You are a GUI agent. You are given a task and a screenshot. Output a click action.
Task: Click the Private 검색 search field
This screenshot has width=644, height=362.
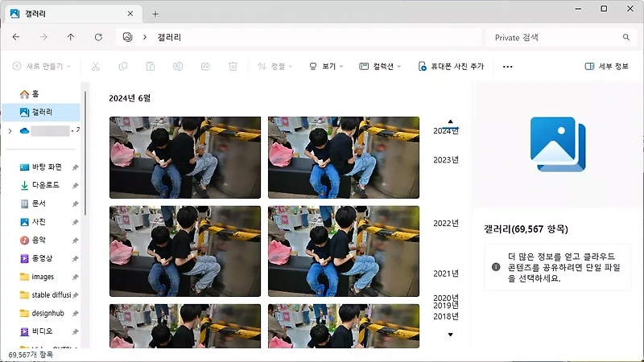click(560, 37)
